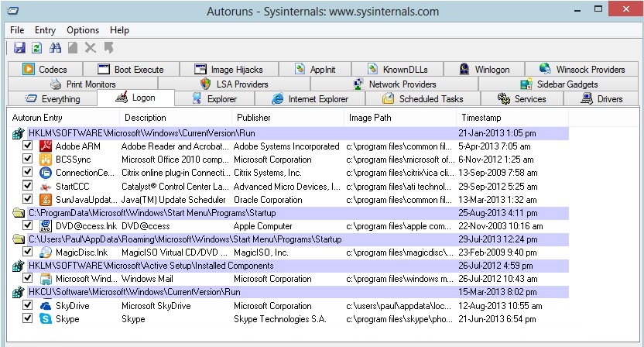This screenshot has width=644, height=347.
Task: Switch to the Image Hijacks tab
Action: coord(229,70)
